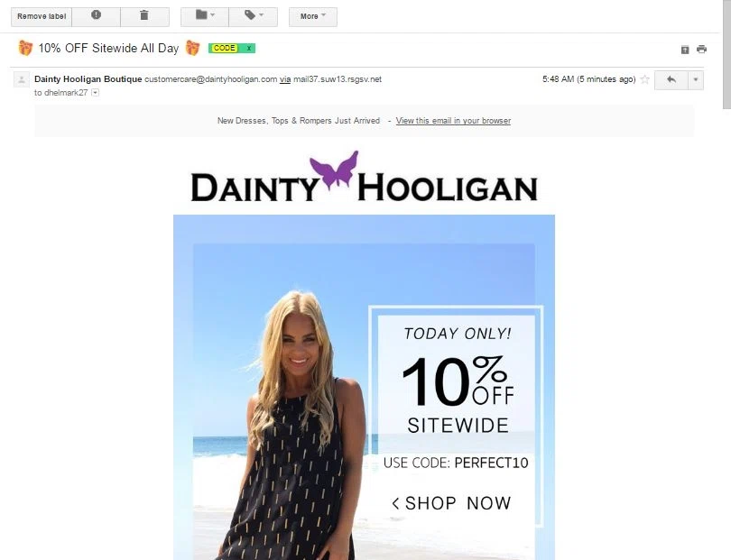Click sender's profile avatar icon
Viewport: 731px width, 560px height.
point(22,79)
